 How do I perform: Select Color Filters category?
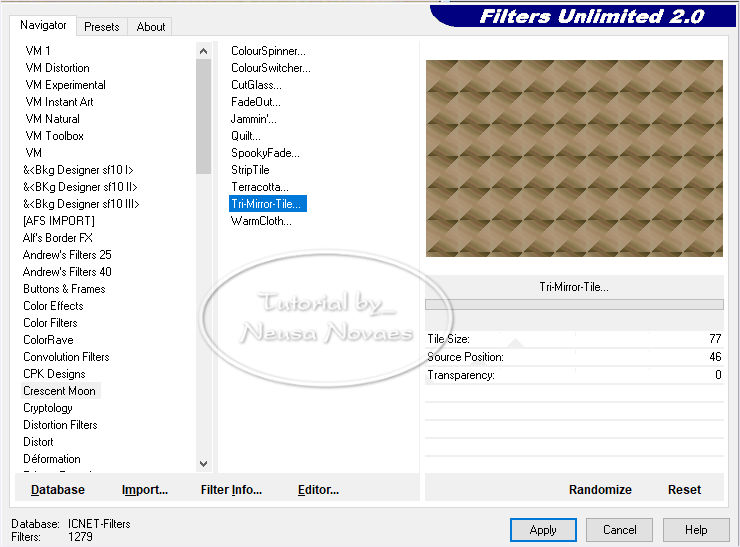[x=50, y=322]
